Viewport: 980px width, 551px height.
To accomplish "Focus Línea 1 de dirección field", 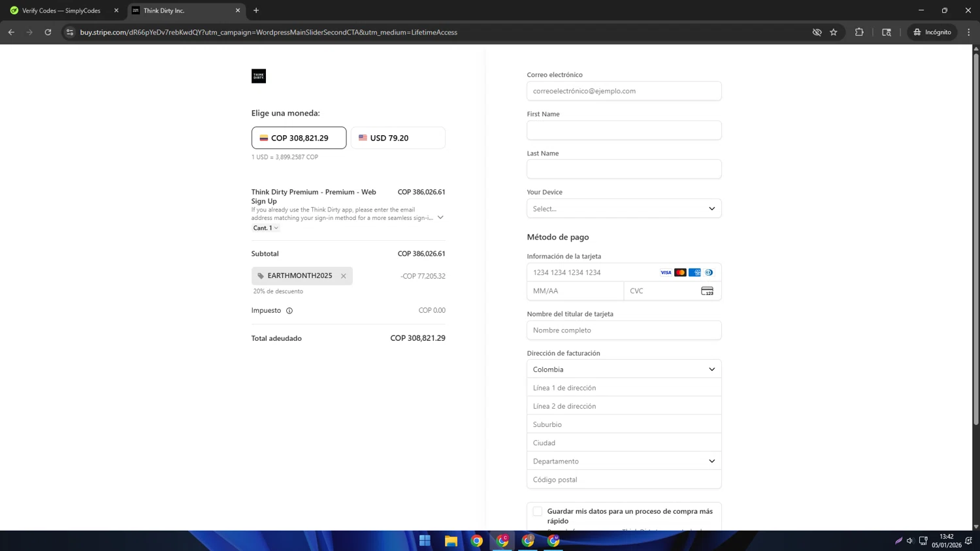I will tap(624, 387).
